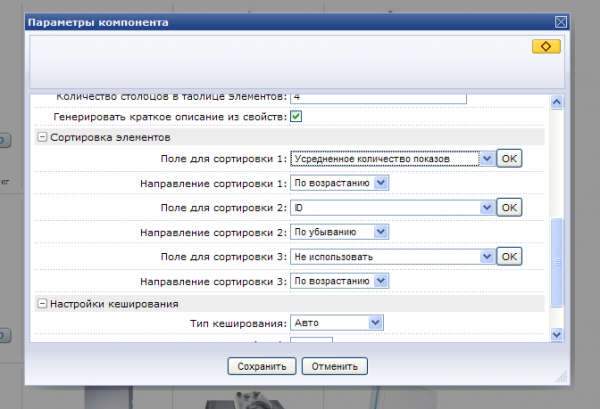The image size is (600, 409).
Task: Click the Отменить button
Action: [x=336, y=366]
